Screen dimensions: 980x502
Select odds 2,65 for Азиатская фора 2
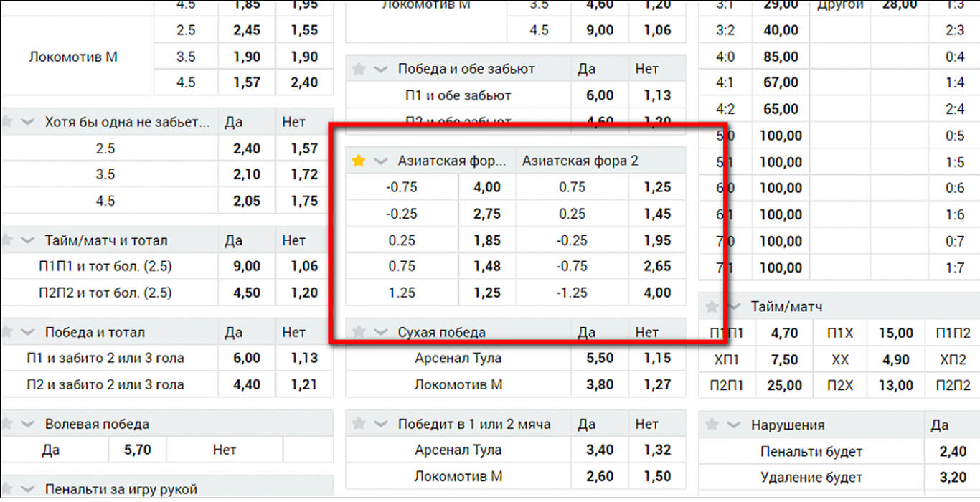click(657, 266)
